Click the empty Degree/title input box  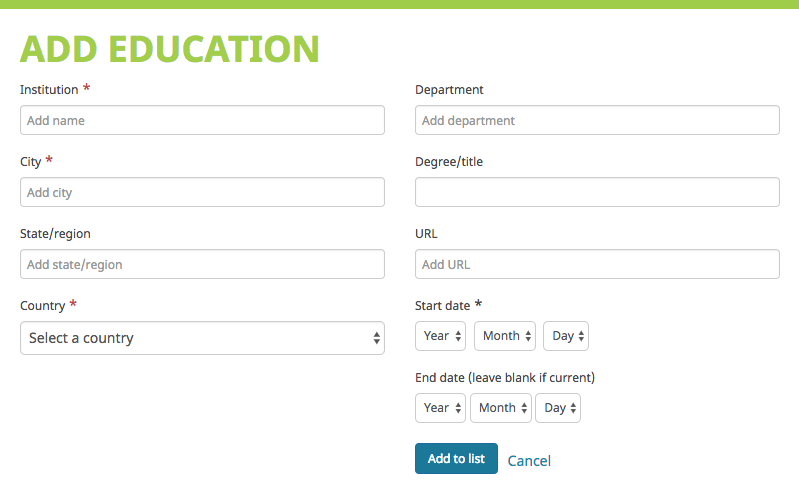tap(597, 192)
